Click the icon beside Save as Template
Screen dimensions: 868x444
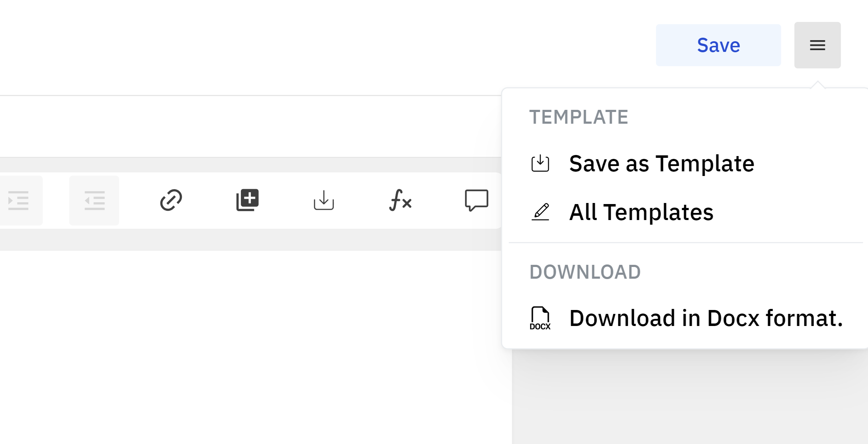click(x=540, y=164)
